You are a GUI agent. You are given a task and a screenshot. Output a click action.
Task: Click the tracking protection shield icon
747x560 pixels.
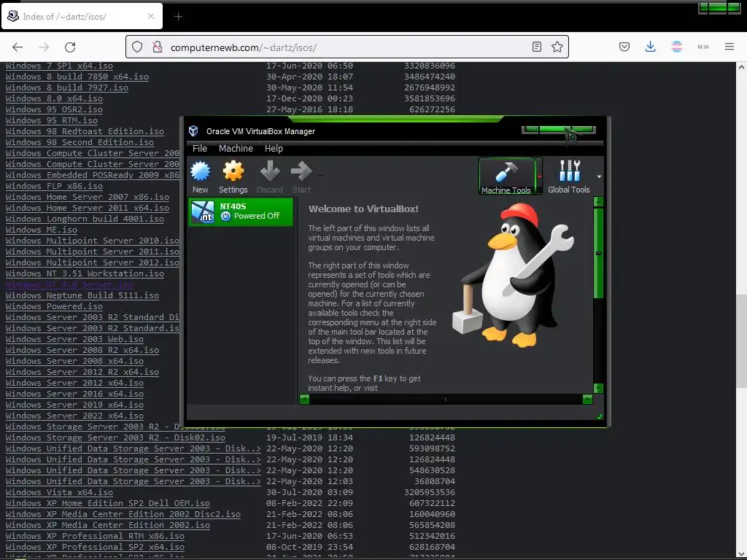[137, 47]
